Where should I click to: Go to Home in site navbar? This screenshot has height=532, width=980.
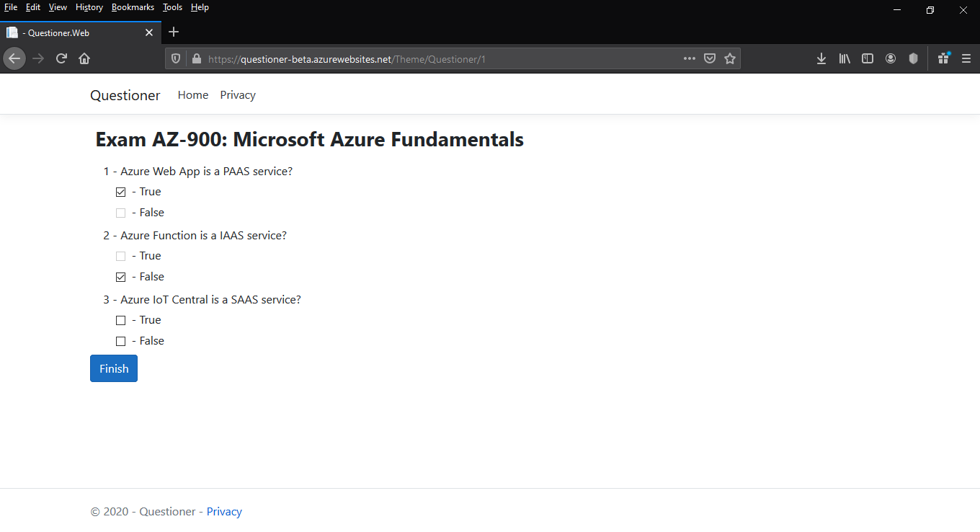193,95
